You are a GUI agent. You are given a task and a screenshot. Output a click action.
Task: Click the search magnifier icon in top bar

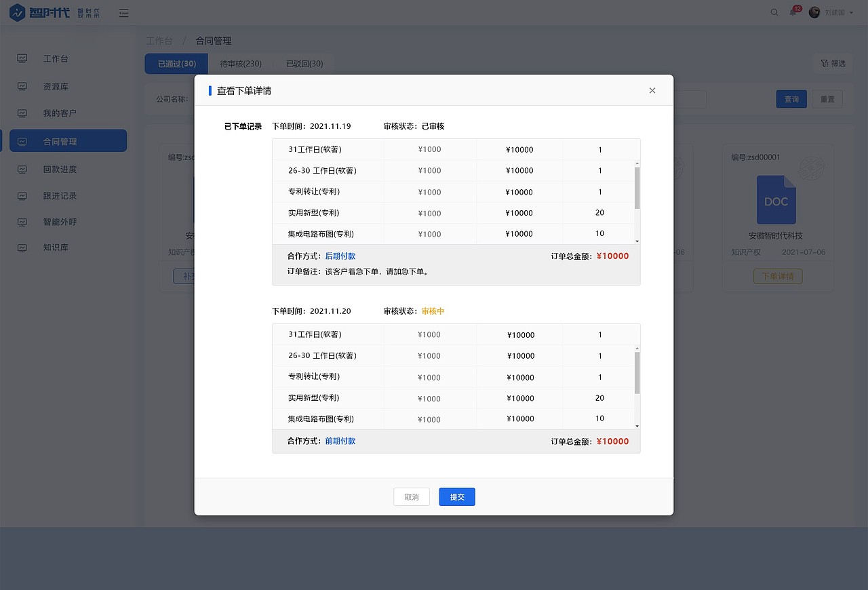point(774,12)
